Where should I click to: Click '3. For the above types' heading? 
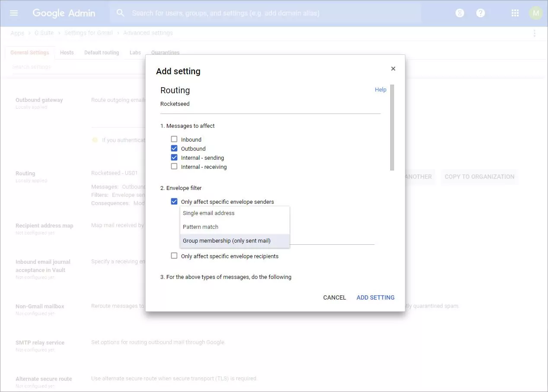(226, 277)
